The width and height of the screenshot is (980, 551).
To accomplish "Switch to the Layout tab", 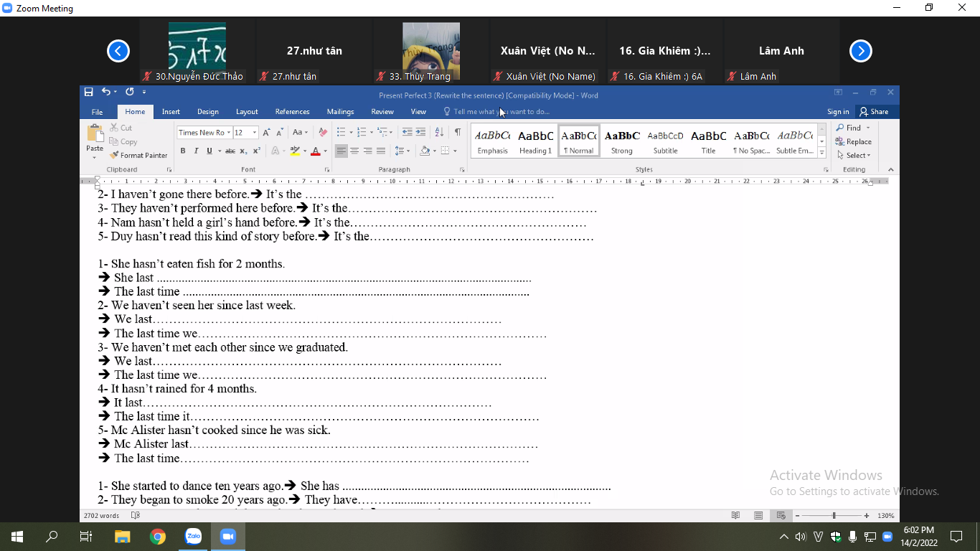I will tap(247, 111).
